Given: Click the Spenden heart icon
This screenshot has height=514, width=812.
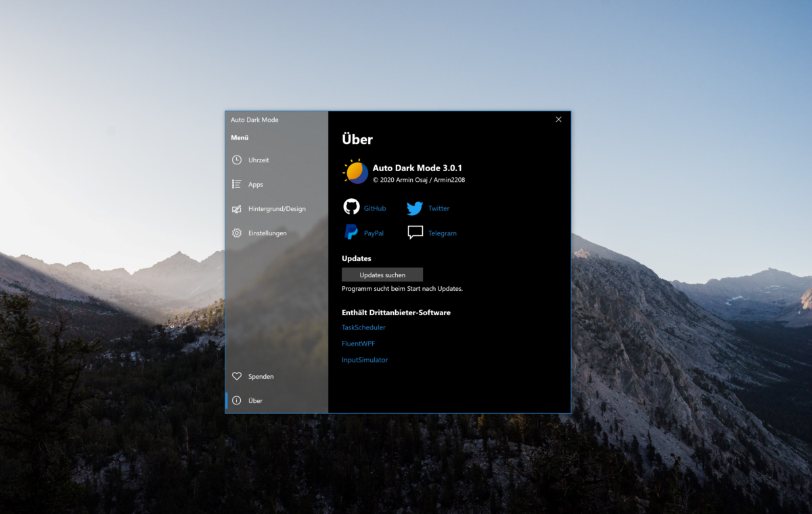Looking at the screenshot, I should pos(237,376).
